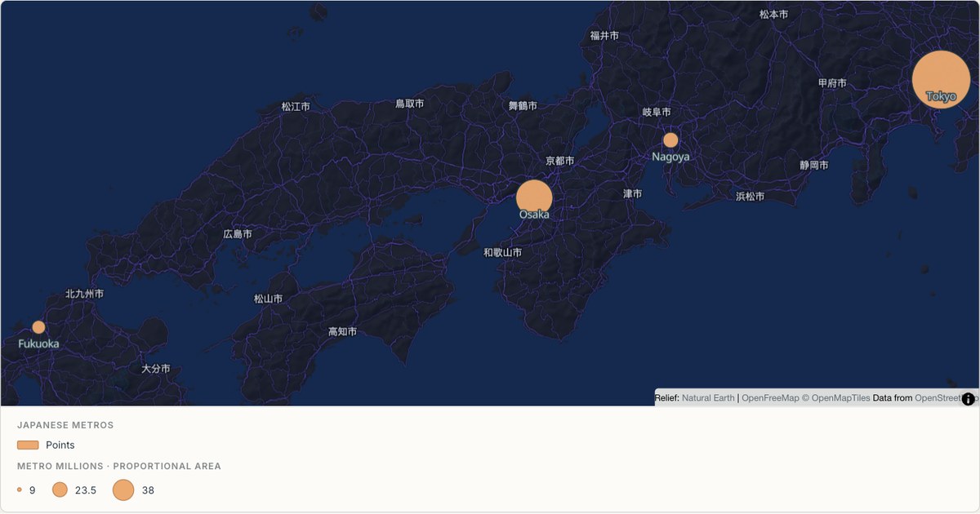The height and width of the screenshot is (514, 980).
Task: Click the legend circle labeled 23.5
Action: coord(60,490)
